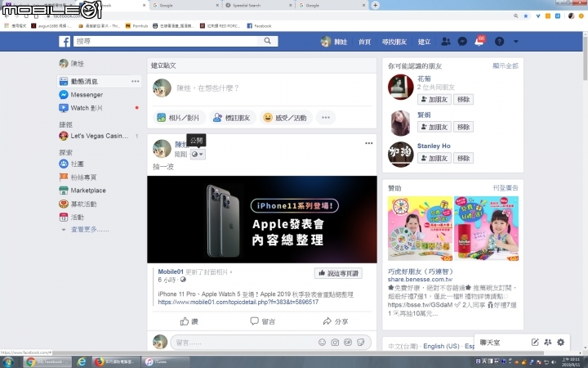Open the Mobile01 page link in post
The image size is (588, 368).
170,272
